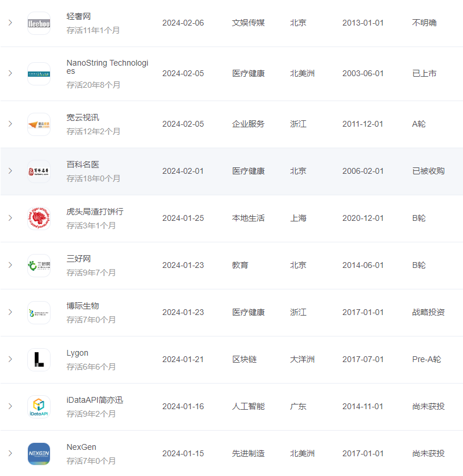The image size is (463, 476).
Task: Open the Lygon black L logo
Action: (39, 359)
